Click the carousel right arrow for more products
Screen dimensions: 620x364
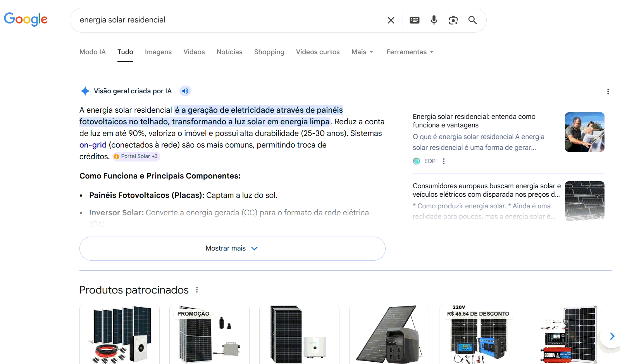tap(613, 336)
